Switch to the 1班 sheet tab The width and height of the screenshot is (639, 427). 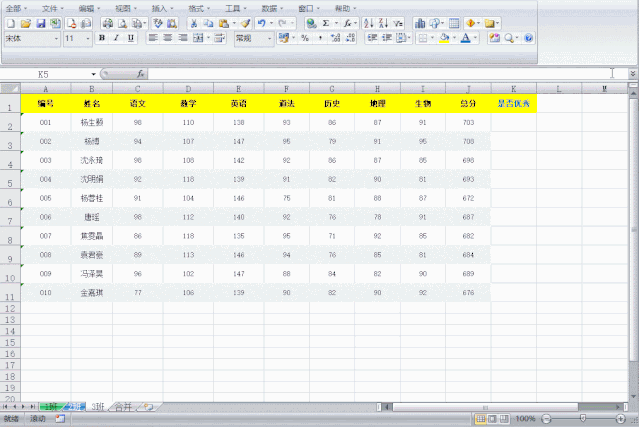(x=51, y=407)
